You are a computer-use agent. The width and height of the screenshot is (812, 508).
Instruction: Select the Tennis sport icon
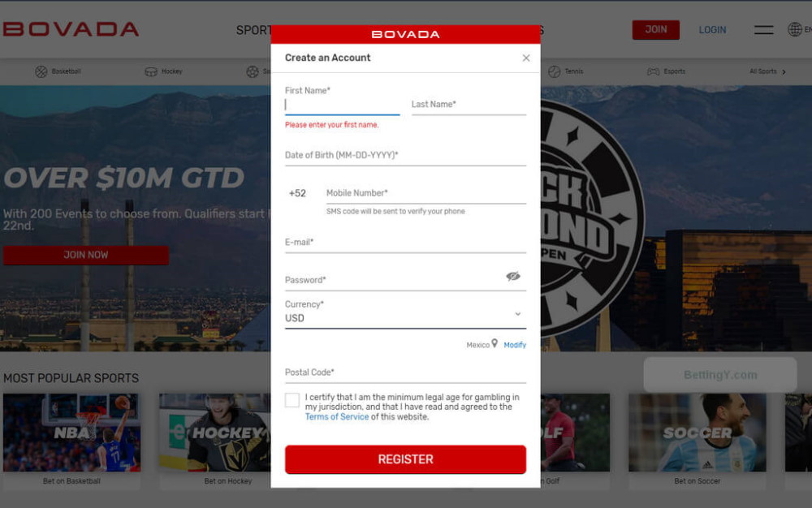(x=553, y=71)
